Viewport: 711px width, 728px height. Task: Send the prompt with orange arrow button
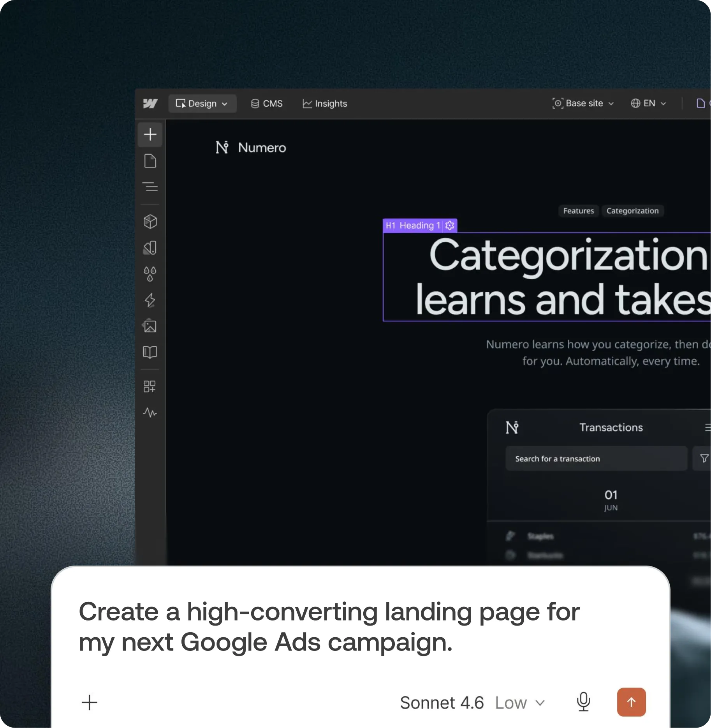[631, 702]
